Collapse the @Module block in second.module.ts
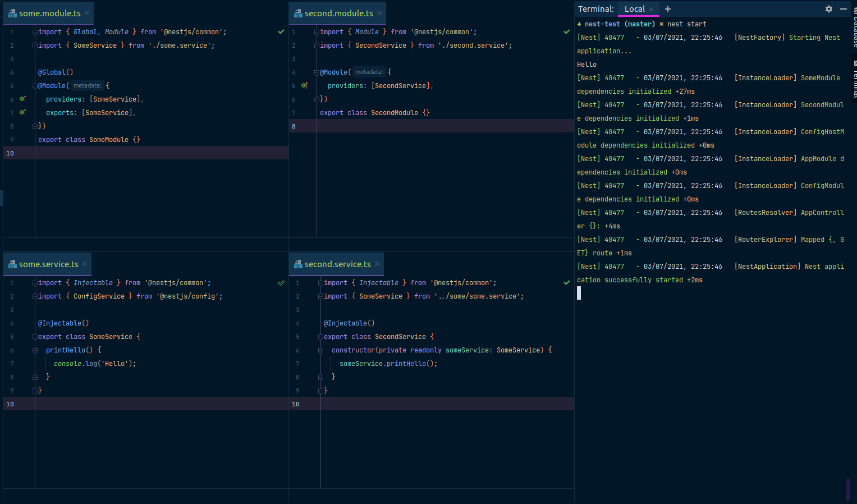Screen dimensions: 857x504 tap(317, 72)
